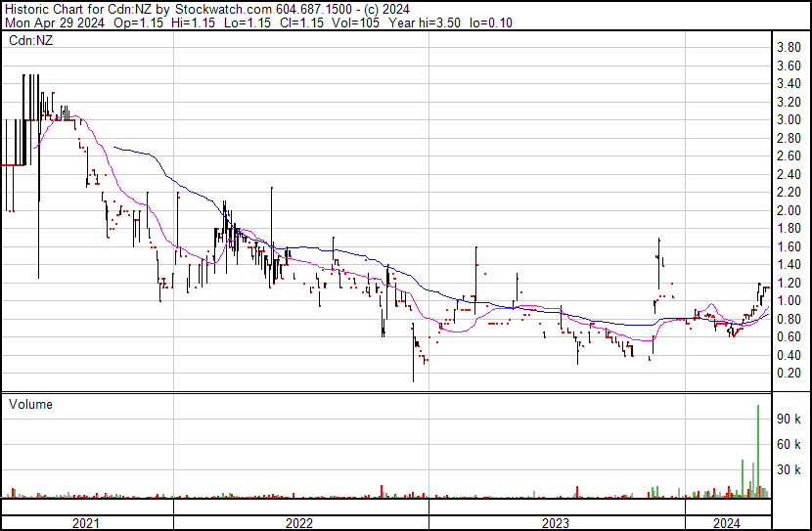Select the 2024 year label
The image size is (812, 531).
click(727, 523)
